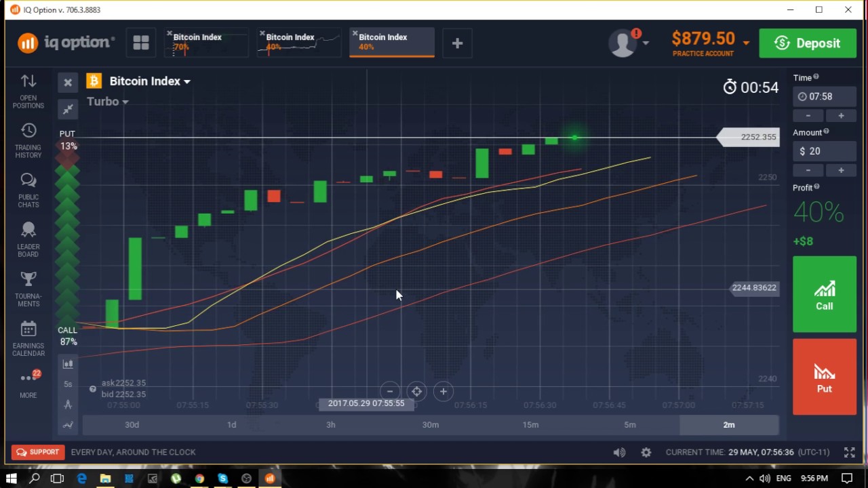Click the expiration time field 07:58

pos(825,96)
